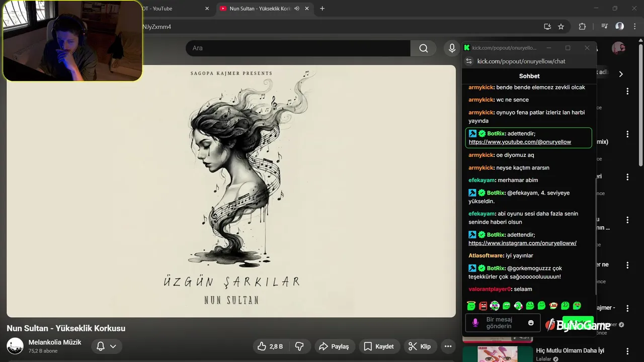Screen dimensions: 644x362
Task: Open BotRix instagram.com/onuryelloww link
Action: pos(522,243)
